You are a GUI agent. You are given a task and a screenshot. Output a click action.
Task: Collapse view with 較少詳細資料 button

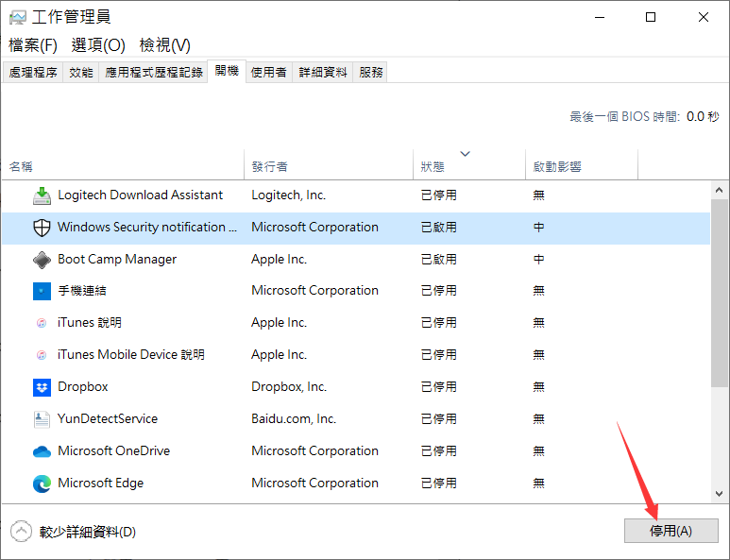tap(74, 532)
